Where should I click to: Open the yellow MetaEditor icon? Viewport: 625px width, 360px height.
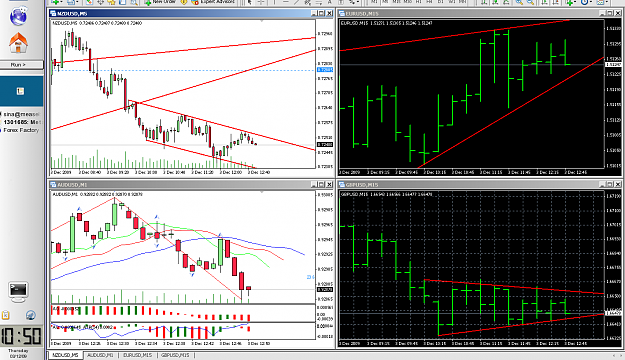[184, 2]
